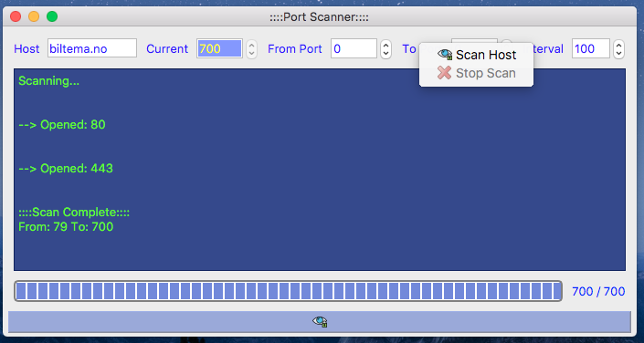Viewport: 644px width, 343px height.
Task: Click the '--> Opened: 443' result line
Action: coord(66,168)
